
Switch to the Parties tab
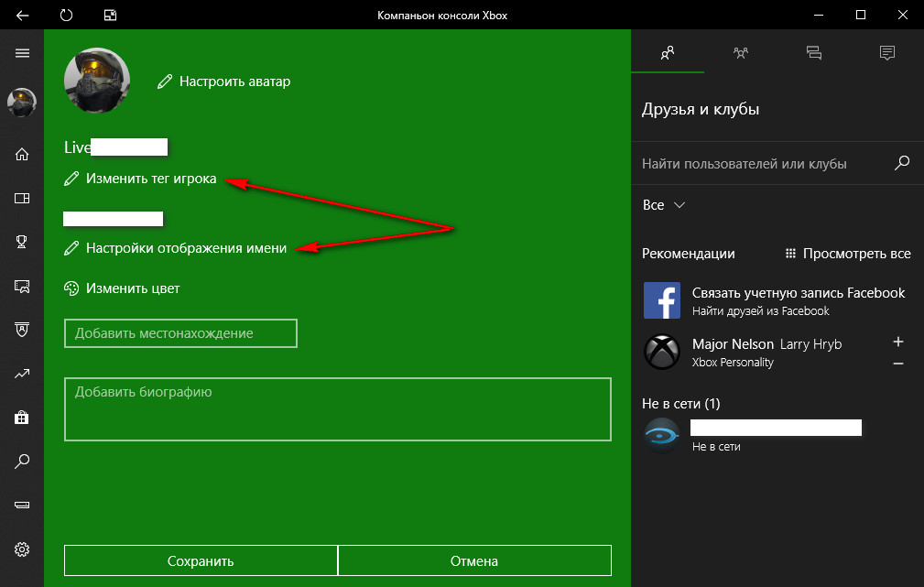tap(741, 53)
